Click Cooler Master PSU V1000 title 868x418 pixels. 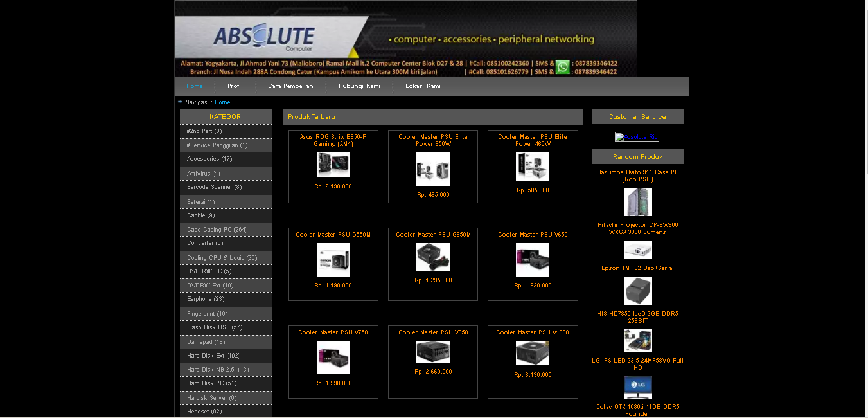pyautogui.click(x=533, y=332)
